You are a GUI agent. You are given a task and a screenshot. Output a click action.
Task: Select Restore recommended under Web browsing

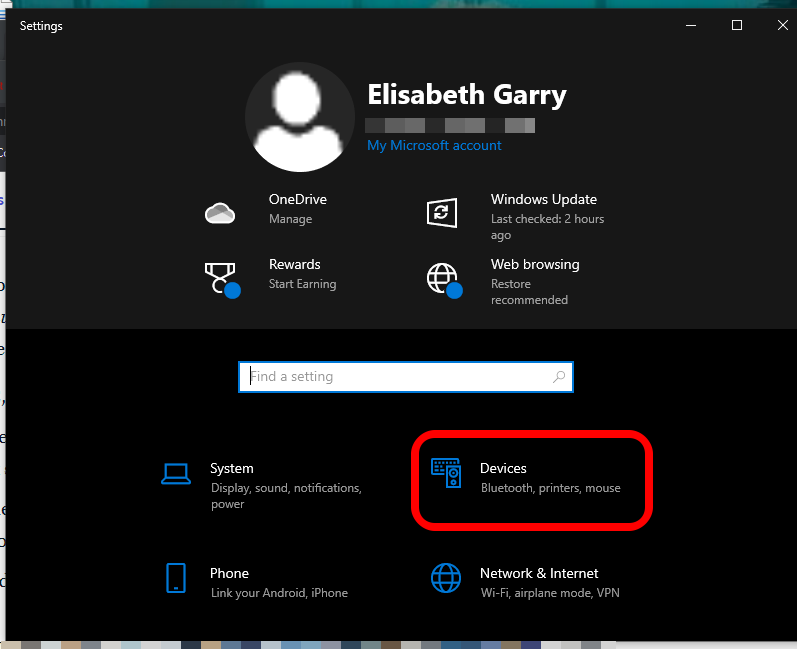click(529, 292)
